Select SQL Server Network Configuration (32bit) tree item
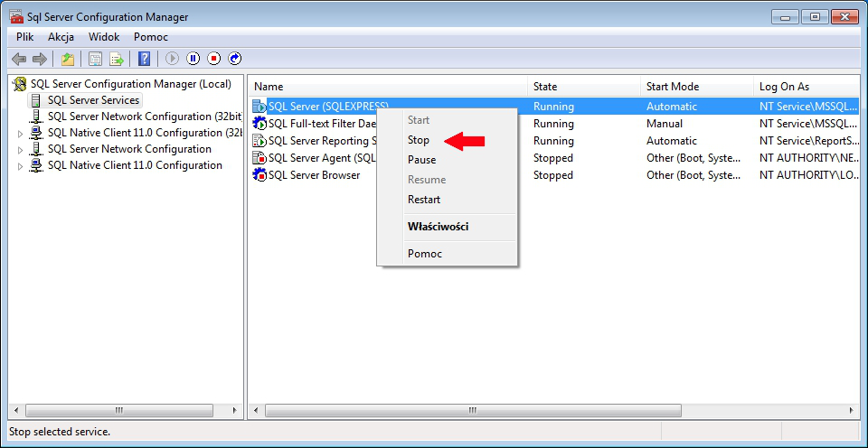The image size is (868, 448). point(145,117)
